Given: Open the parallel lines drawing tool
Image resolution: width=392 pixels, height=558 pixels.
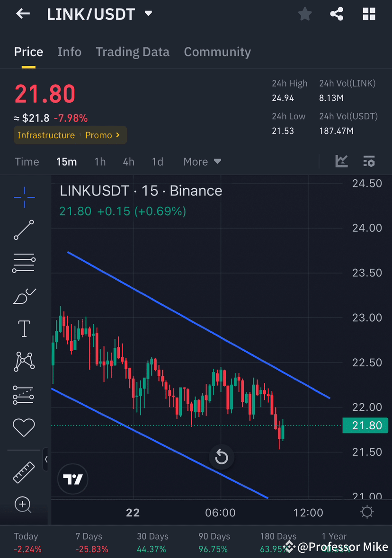Looking at the screenshot, I should [x=23, y=263].
